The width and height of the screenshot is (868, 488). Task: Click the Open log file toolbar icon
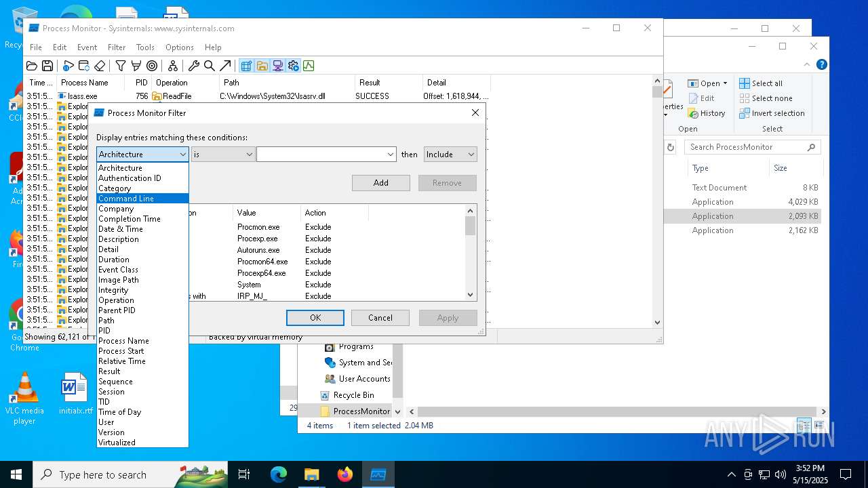32,66
